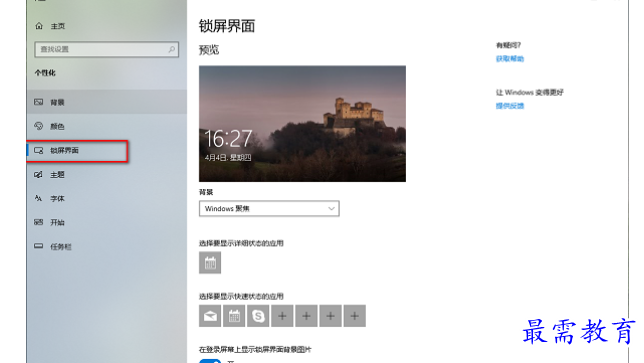
Task: Add app with last plus quick status slot
Action: tap(355, 316)
